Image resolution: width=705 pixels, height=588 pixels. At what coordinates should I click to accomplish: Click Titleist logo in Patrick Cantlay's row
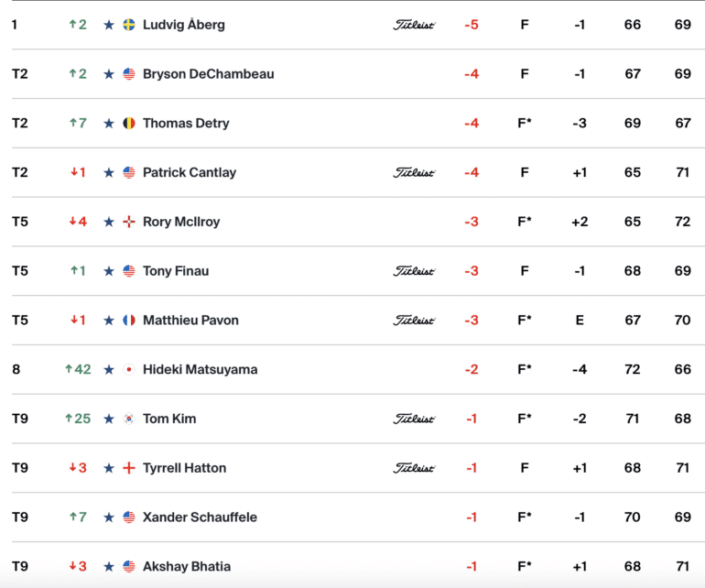[414, 173]
